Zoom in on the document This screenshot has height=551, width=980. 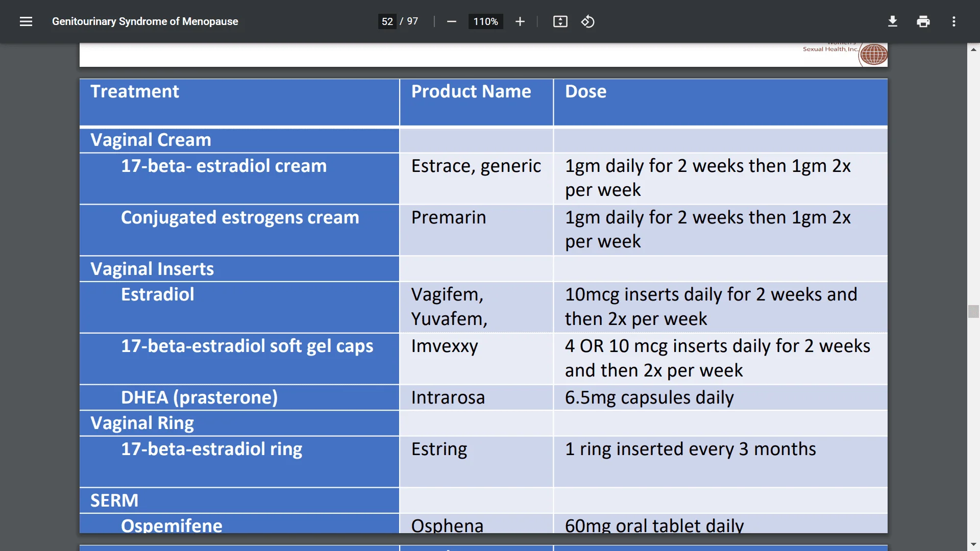pyautogui.click(x=520, y=21)
